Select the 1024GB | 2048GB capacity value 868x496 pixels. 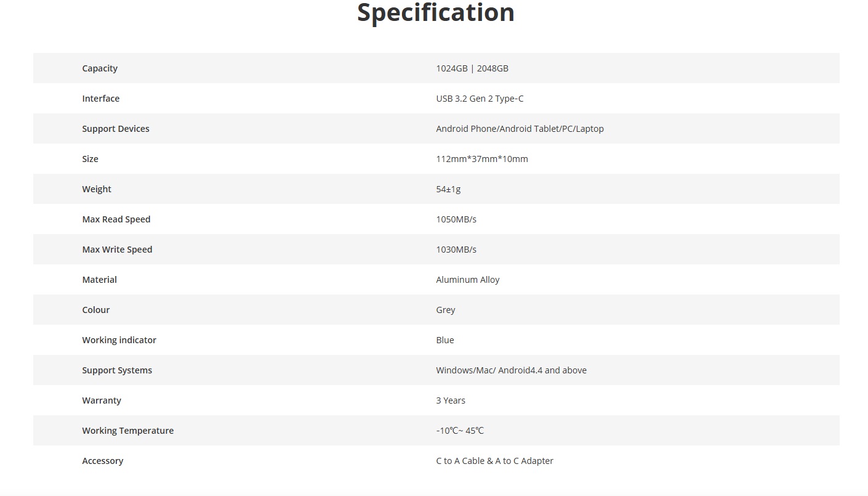pos(472,68)
